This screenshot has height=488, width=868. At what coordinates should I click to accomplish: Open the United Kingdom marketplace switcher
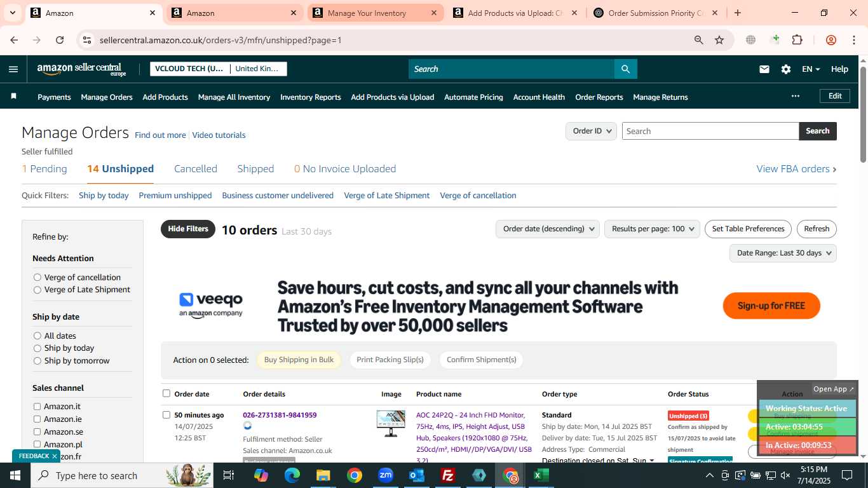(257, 69)
